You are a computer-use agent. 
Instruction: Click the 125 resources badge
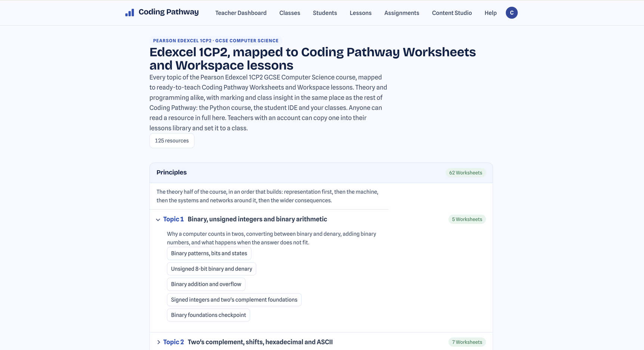pos(172,141)
